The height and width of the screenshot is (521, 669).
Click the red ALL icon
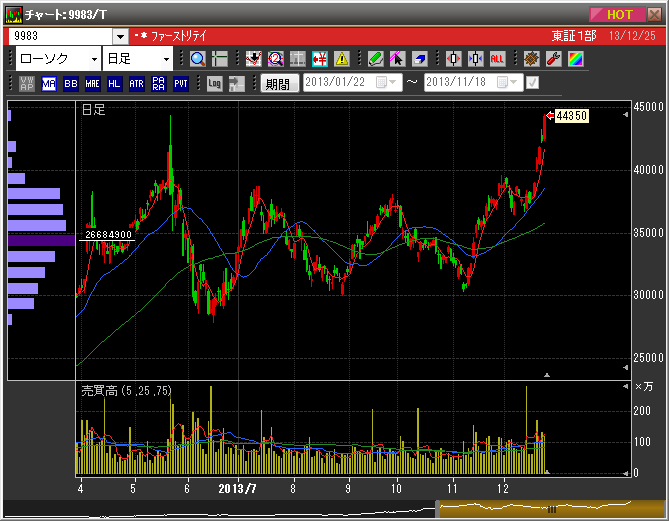[497, 59]
